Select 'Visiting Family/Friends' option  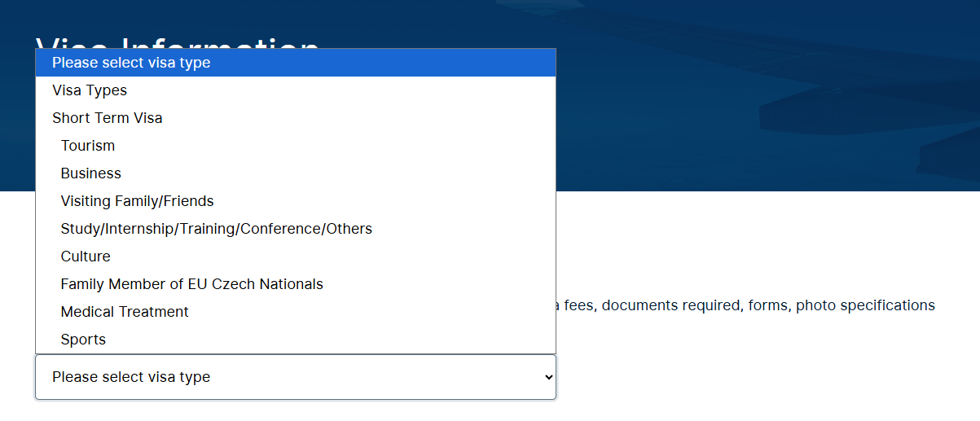296,201
